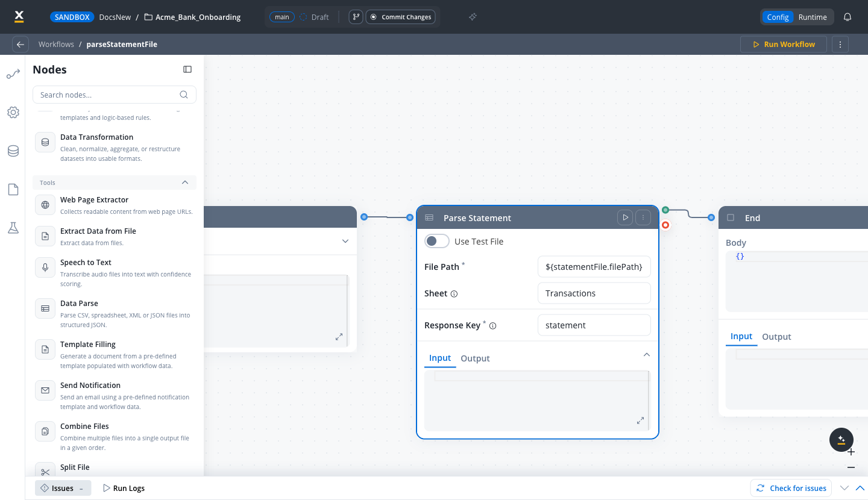Image resolution: width=868 pixels, height=500 pixels.
Task: Click the info icon next to Sheet
Action: (x=454, y=294)
